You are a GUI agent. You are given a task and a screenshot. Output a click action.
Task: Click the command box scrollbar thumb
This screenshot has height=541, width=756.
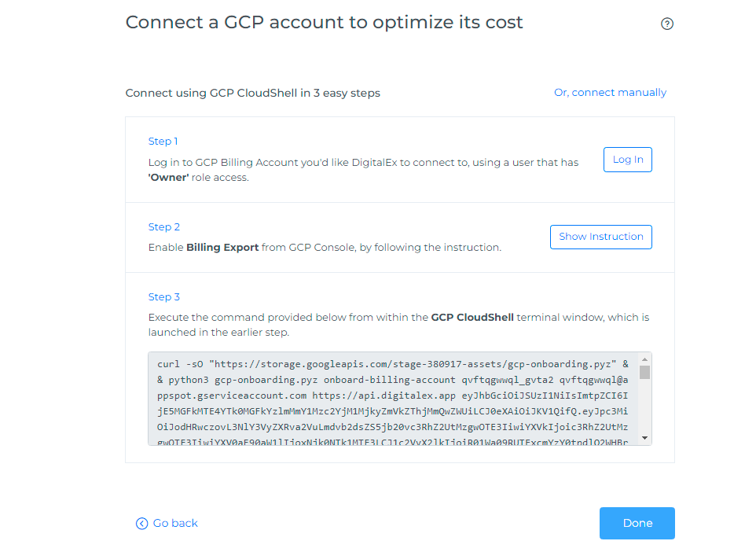644,372
